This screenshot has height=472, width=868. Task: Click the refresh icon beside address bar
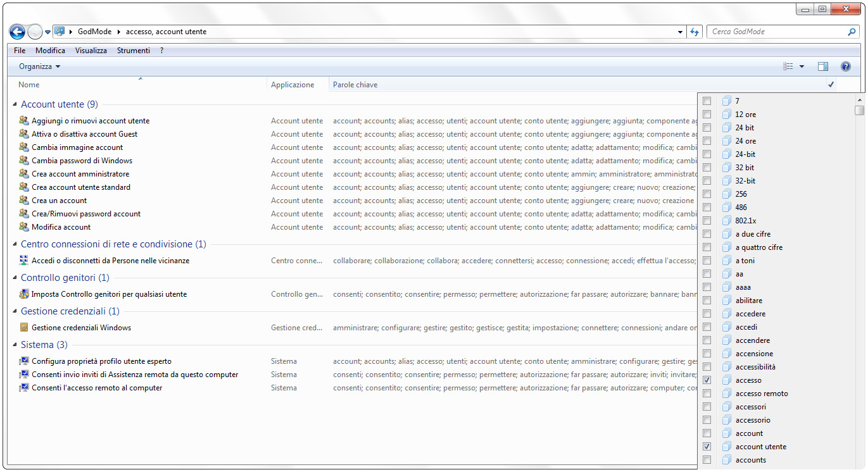coord(695,32)
